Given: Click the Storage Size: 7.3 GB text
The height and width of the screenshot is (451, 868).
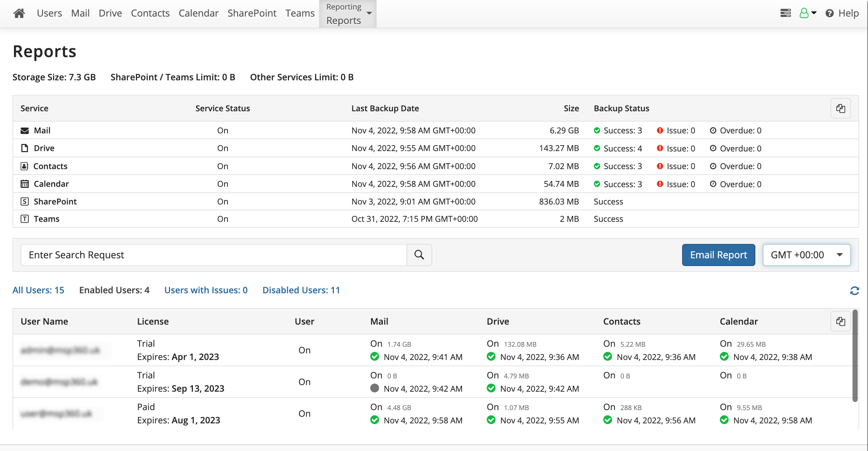Looking at the screenshot, I should [x=54, y=77].
